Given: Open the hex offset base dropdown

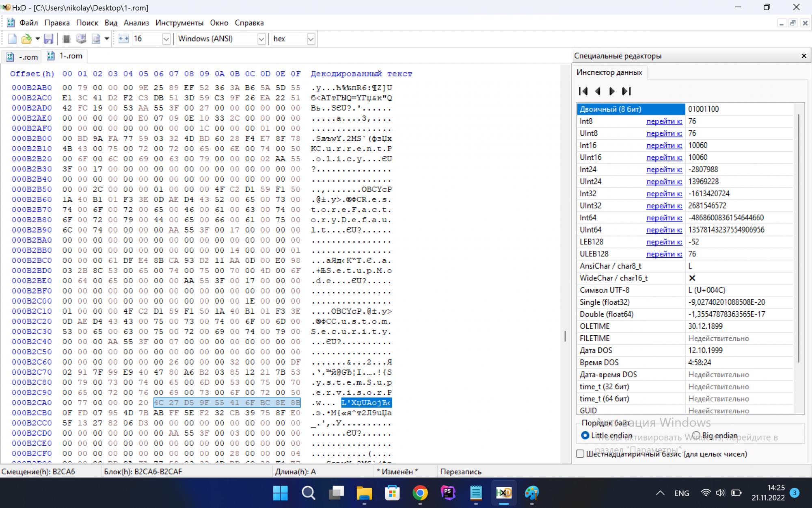Looking at the screenshot, I should click(311, 39).
